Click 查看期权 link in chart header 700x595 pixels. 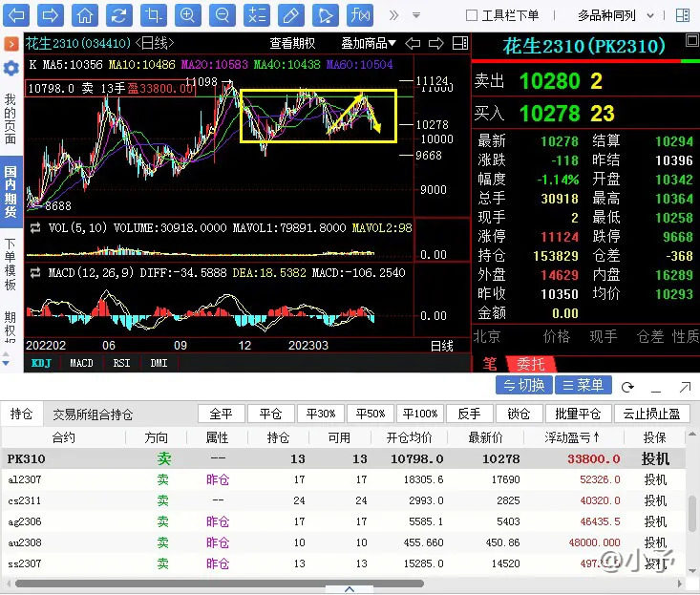click(292, 43)
